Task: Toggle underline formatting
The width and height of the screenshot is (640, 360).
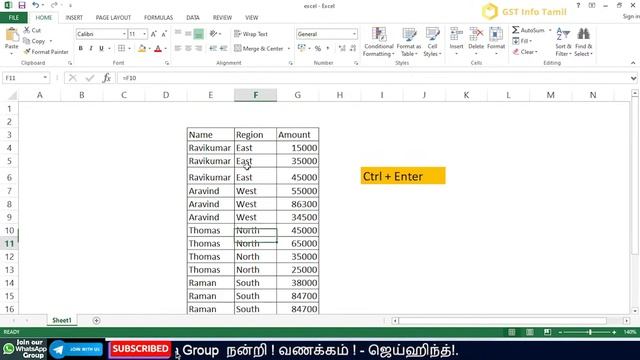Action: tap(101, 49)
